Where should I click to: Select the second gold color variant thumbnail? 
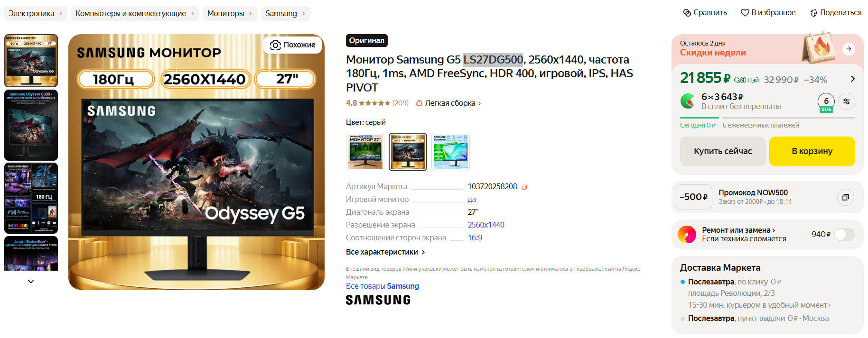(x=408, y=152)
